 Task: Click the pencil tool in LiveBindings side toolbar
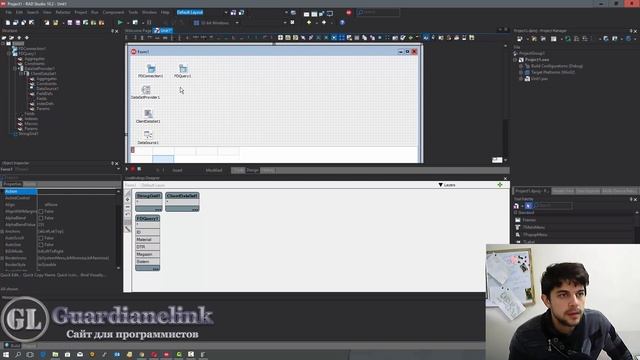pyautogui.click(x=128, y=229)
